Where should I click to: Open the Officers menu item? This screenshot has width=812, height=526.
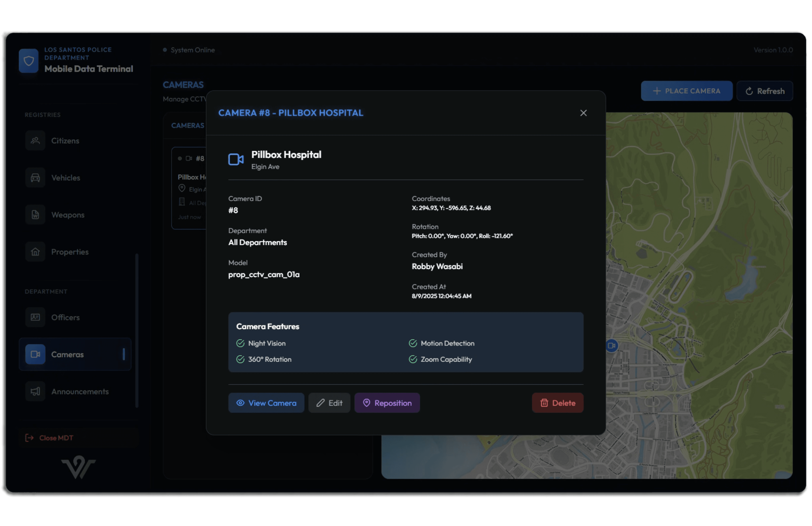(x=75, y=318)
